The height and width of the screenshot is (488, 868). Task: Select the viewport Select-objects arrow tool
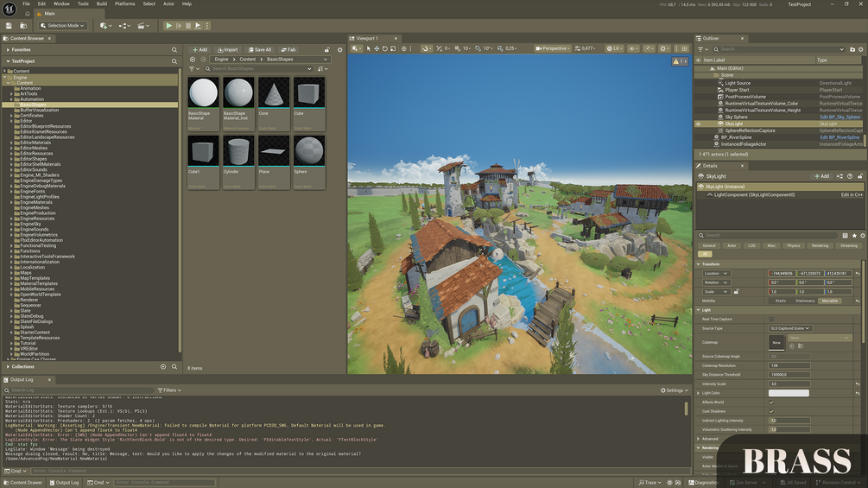pos(369,48)
